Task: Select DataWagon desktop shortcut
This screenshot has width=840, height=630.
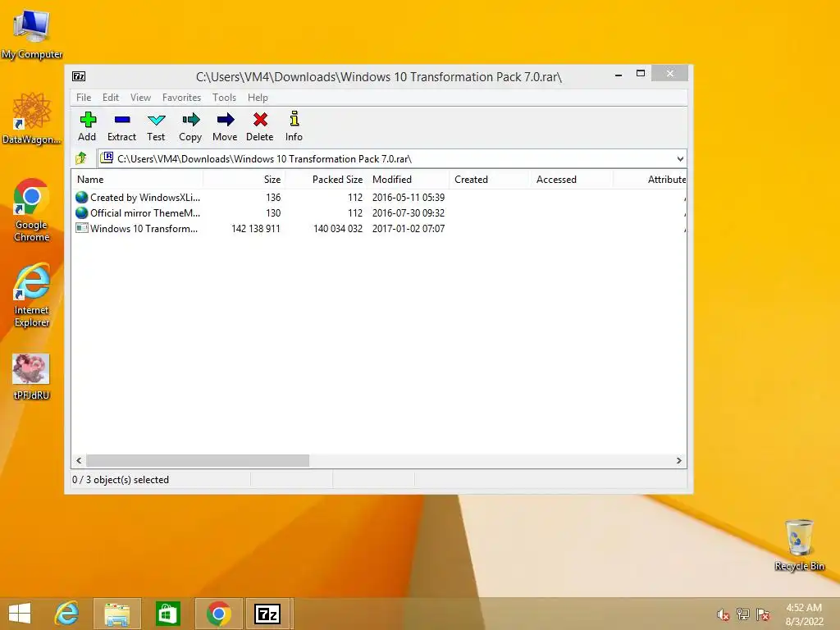Action: (x=32, y=118)
